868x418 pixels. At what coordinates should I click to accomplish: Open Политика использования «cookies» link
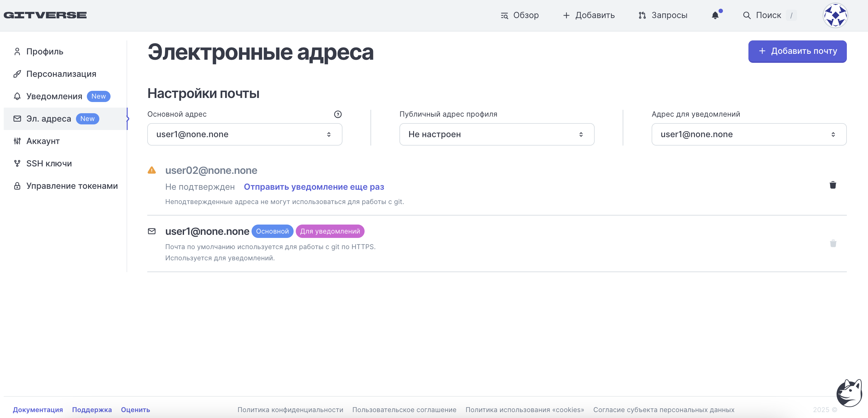525,410
